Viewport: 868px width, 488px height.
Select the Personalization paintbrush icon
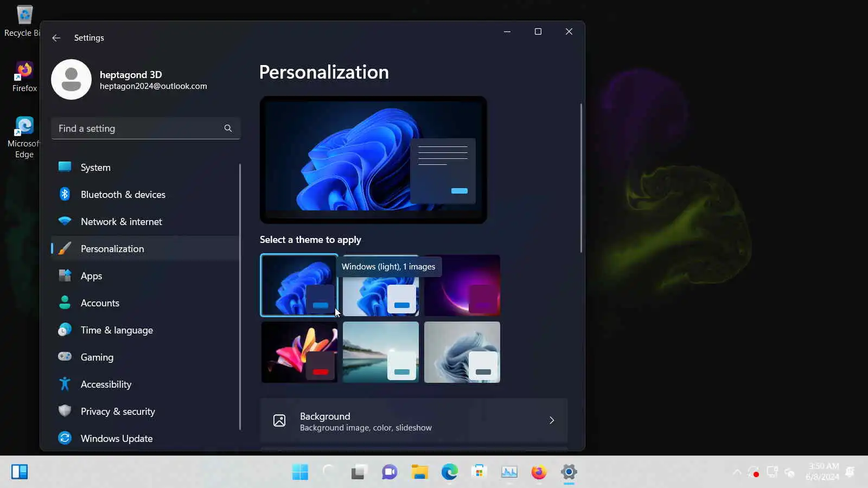(x=65, y=248)
